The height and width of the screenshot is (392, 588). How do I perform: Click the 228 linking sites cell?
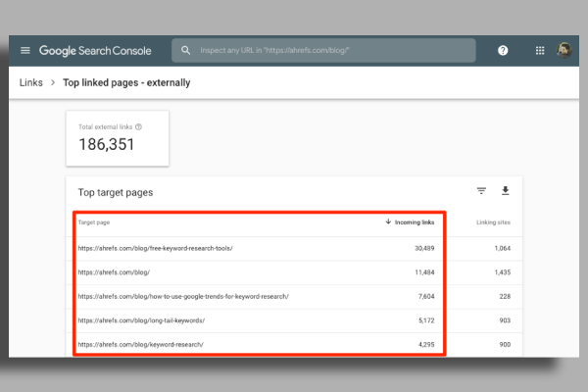505,296
